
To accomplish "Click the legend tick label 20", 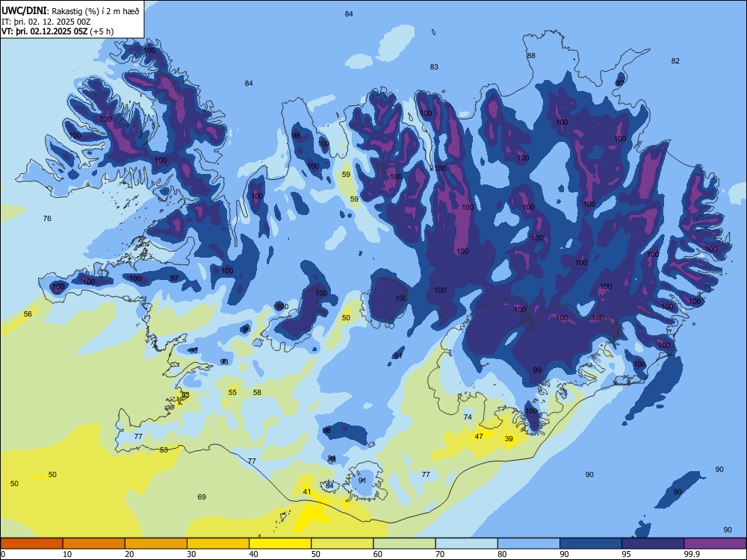I will coord(129,554).
